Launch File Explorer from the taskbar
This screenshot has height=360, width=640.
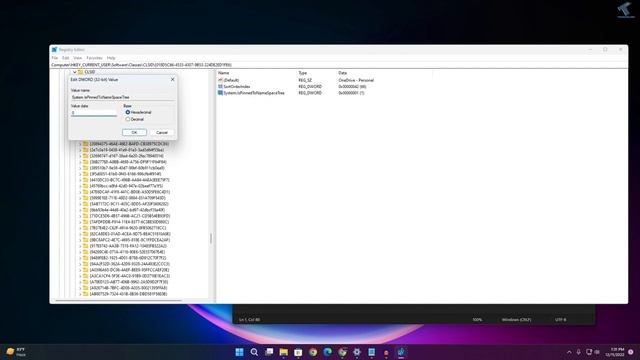point(283,352)
